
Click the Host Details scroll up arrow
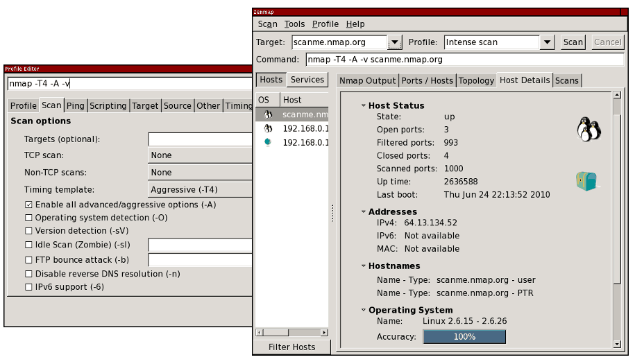pos(616,95)
